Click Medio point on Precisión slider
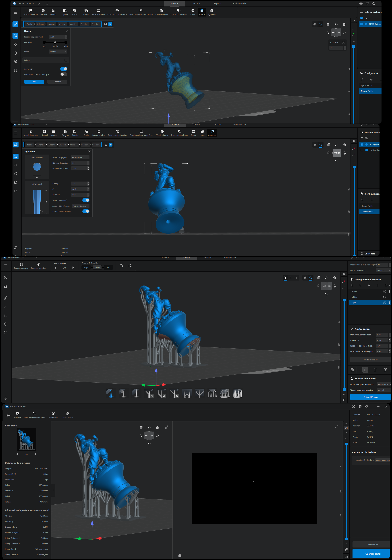The height and width of the screenshot is (560, 392). pos(55,42)
